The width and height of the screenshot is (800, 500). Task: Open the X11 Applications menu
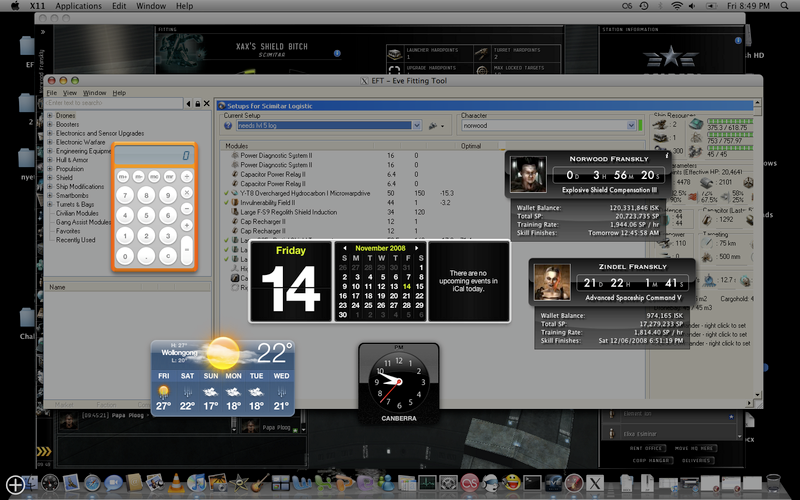pyautogui.click(x=79, y=6)
